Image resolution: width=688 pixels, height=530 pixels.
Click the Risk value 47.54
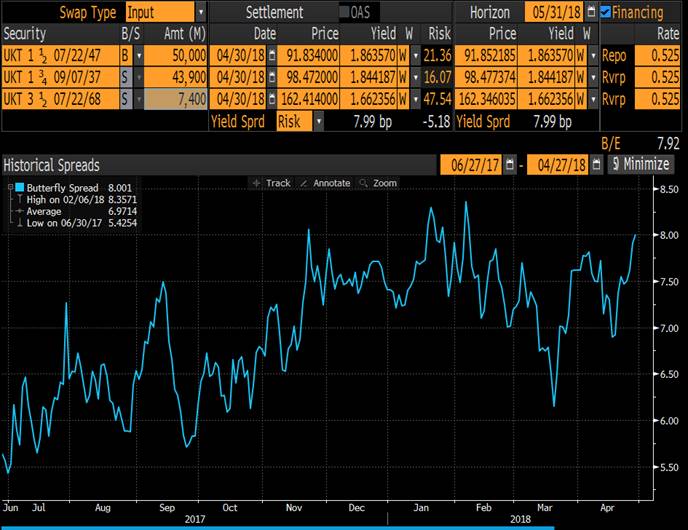[437, 99]
